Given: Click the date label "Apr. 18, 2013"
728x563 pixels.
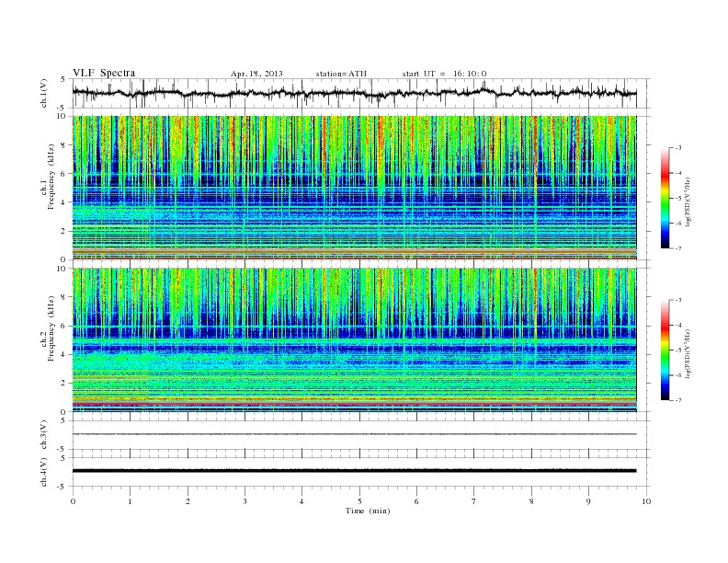Looking at the screenshot, I should 256,74.
